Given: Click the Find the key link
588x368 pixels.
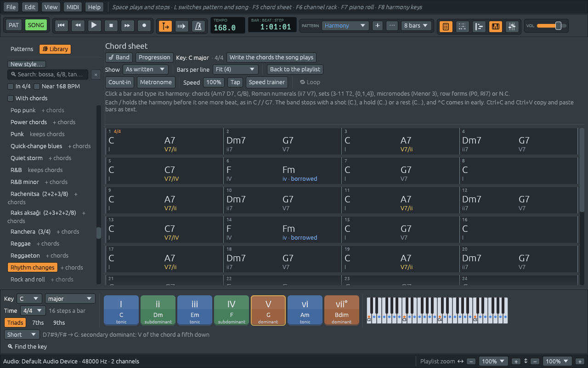Looking at the screenshot, I should [x=27, y=347].
